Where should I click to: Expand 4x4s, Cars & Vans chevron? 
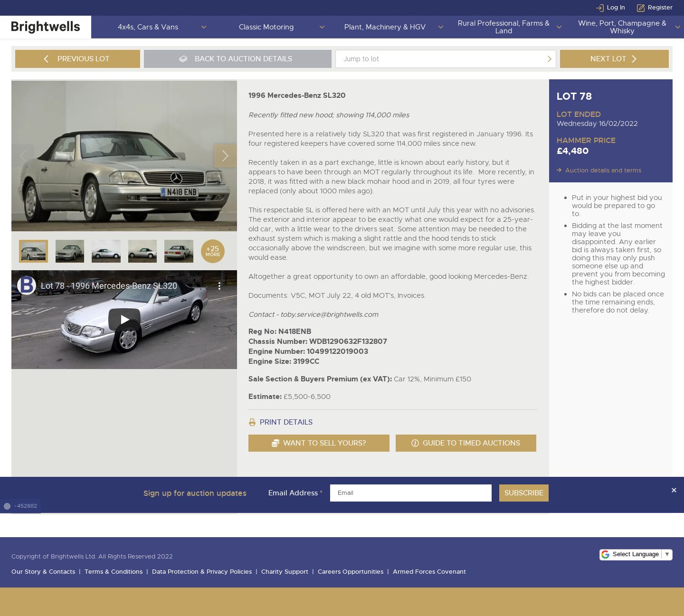(x=204, y=27)
